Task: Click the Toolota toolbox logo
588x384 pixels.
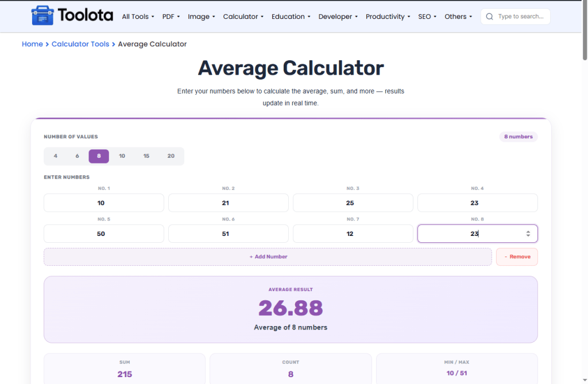Action: click(x=72, y=15)
